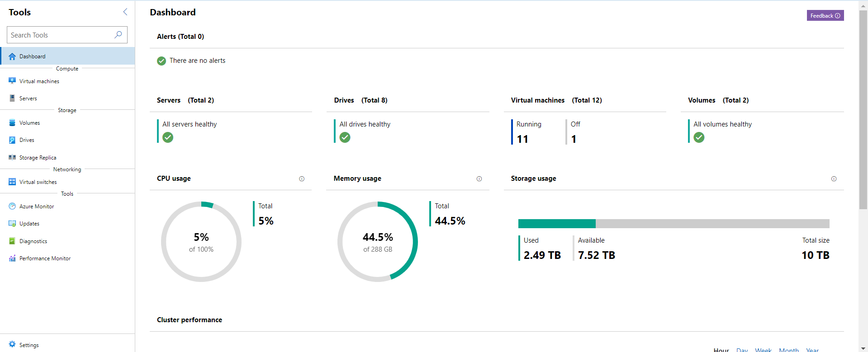This screenshot has width=868, height=352.
Task: Switch cluster performance range to Day
Action: click(x=742, y=349)
